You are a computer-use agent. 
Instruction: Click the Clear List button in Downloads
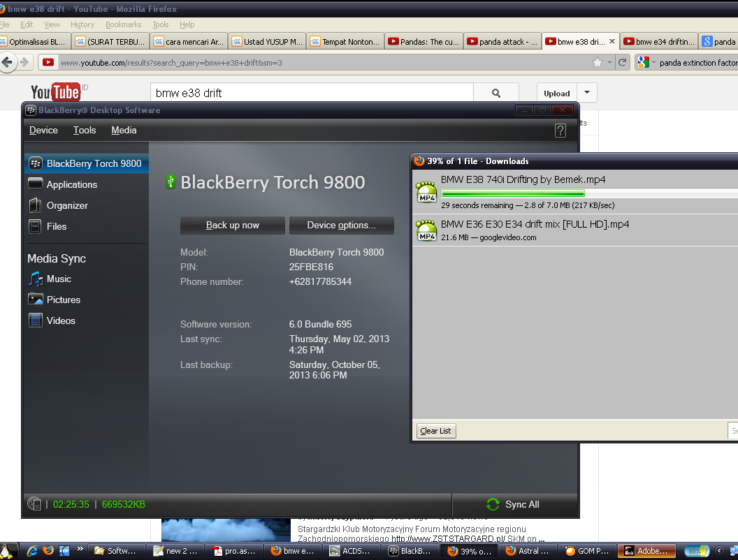pos(435,431)
